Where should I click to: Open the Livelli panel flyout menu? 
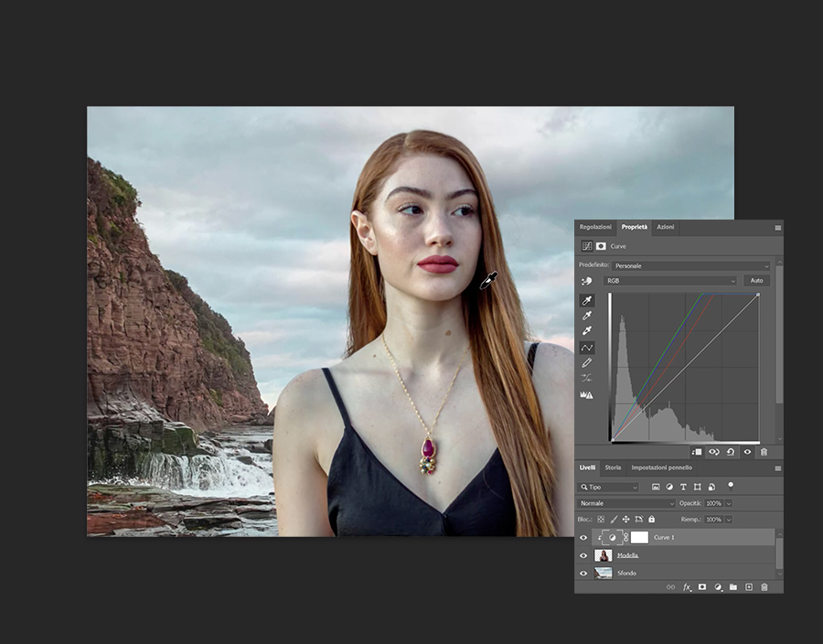[778, 468]
